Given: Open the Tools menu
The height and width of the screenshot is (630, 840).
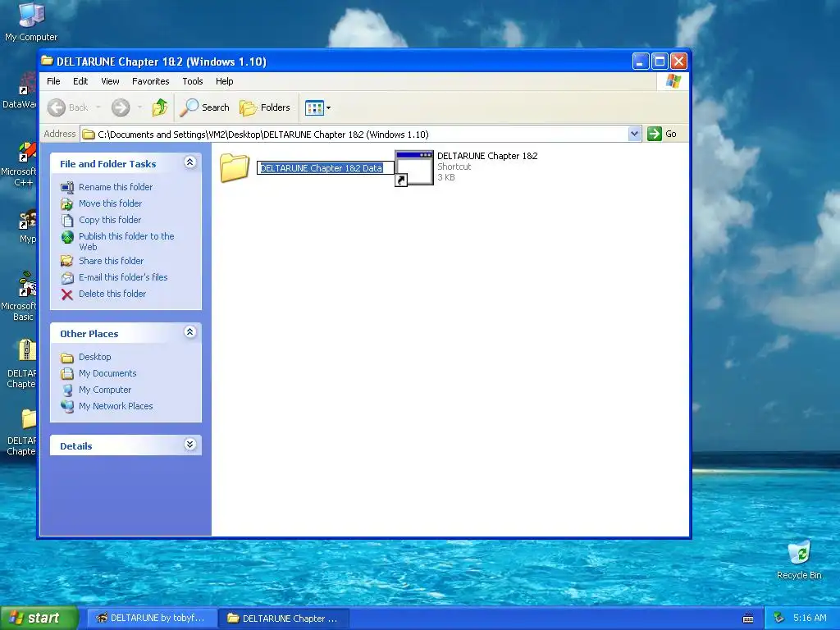Looking at the screenshot, I should (x=192, y=81).
